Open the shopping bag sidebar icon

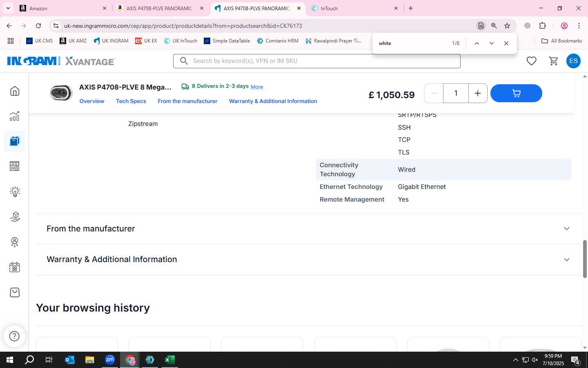point(15,292)
